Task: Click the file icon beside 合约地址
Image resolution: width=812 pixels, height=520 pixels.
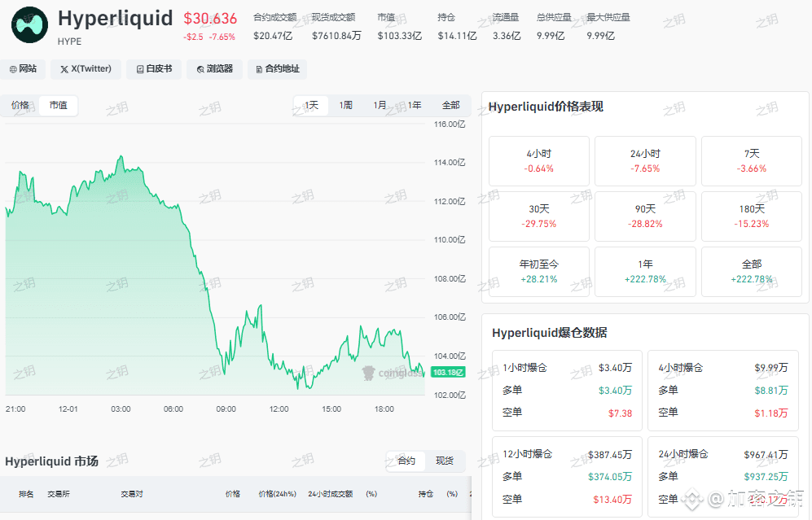Action: [259, 69]
